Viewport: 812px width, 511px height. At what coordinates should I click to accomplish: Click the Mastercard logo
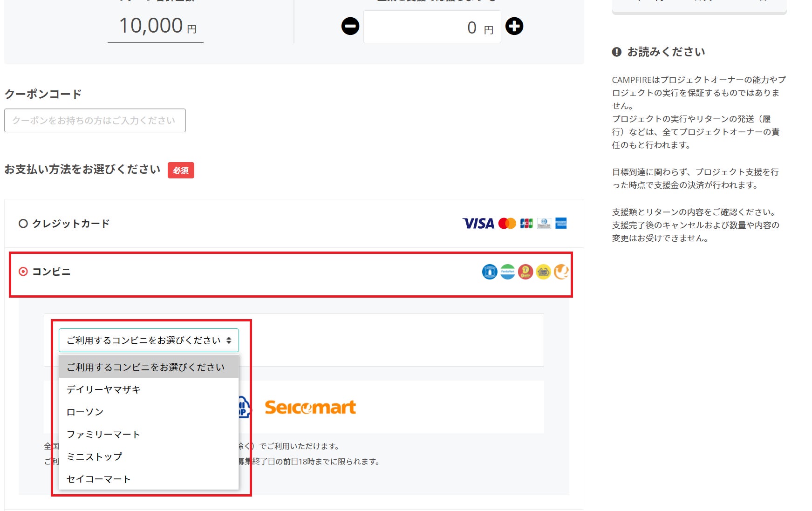507,224
